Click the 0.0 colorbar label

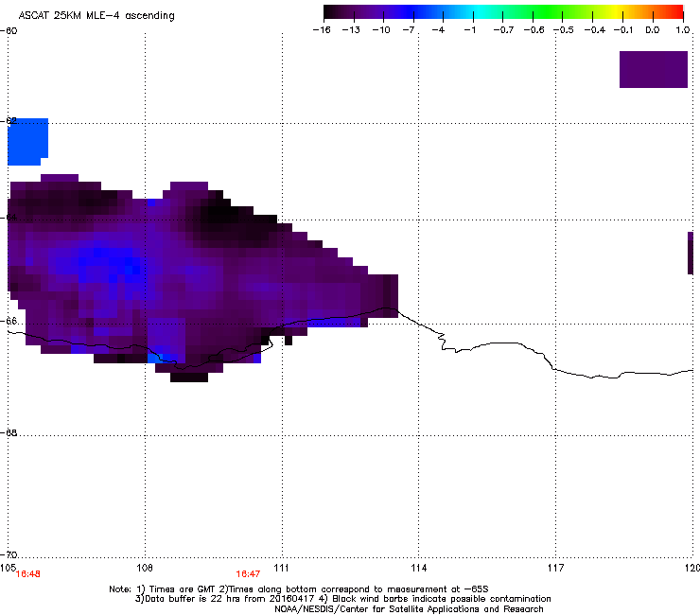653,30
